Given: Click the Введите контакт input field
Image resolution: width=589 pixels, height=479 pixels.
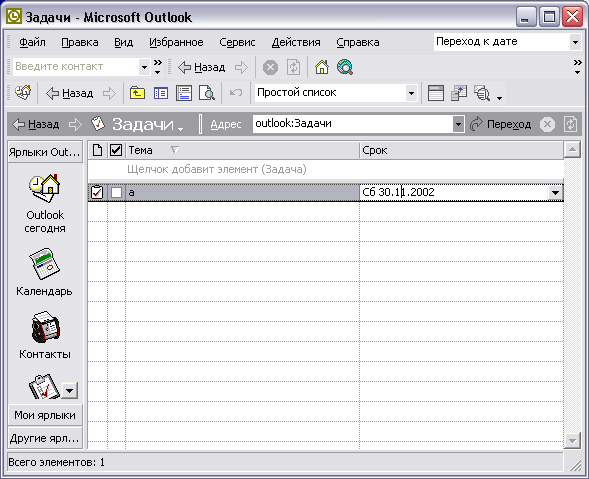Looking at the screenshot, I should 76,67.
